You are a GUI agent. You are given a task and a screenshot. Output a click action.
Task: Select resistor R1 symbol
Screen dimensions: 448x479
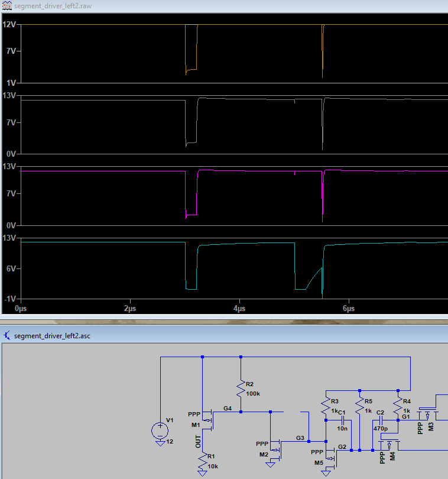(x=203, y=461)
